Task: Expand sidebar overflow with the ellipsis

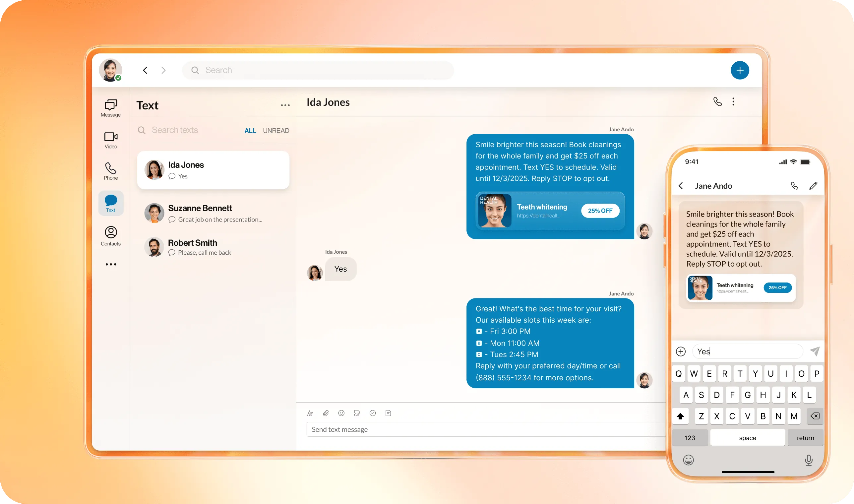Action: pos(111,264)
